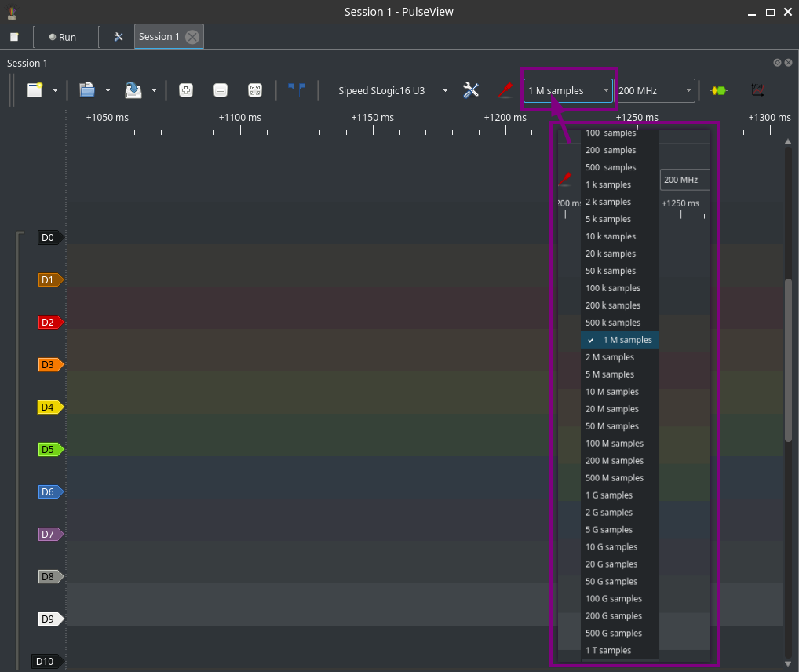Screen dimensions: 799x672
Task: Click the new session icon in toolbar
Action: [35, 90]
